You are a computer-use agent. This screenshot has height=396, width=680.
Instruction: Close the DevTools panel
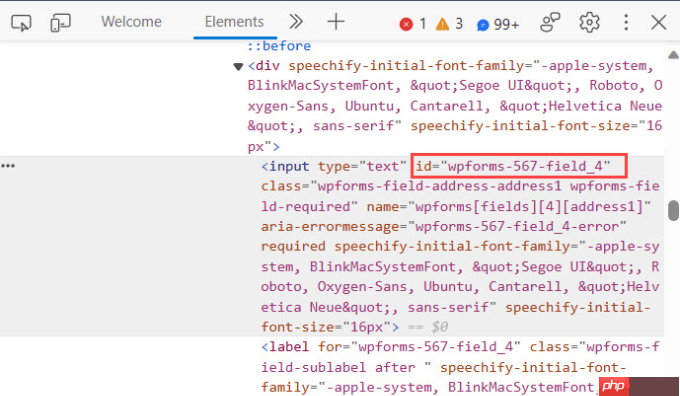pos(658,22)
